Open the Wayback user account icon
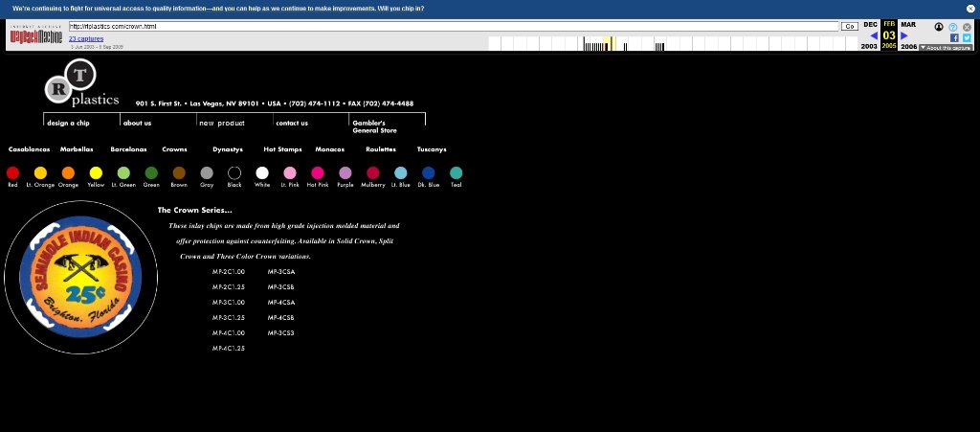This screenshot has width=980, height=432. (x=939, y=27)
